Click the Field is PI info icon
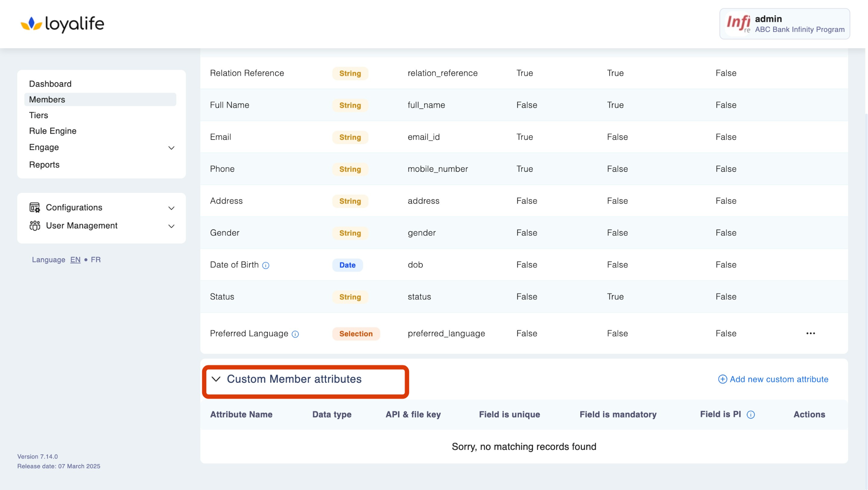The width and height of the screenshot is (868, 490). click(x=751, y=415)
